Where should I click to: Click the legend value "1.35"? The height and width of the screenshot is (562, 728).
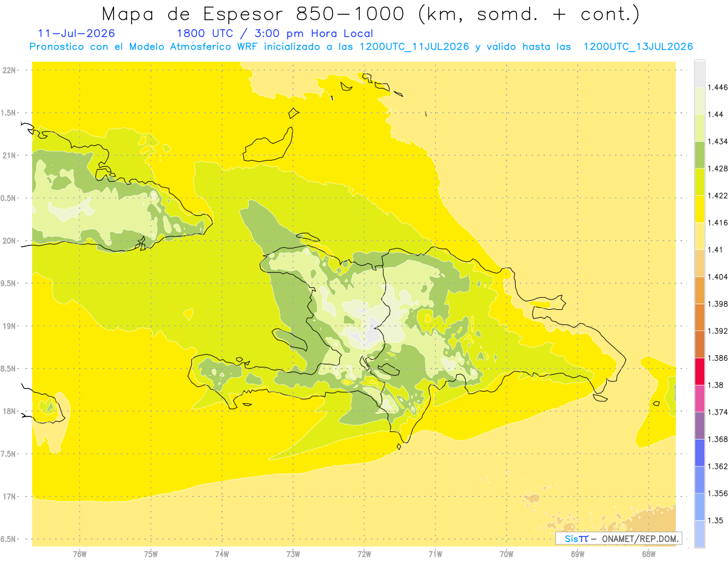coord(716,520)
